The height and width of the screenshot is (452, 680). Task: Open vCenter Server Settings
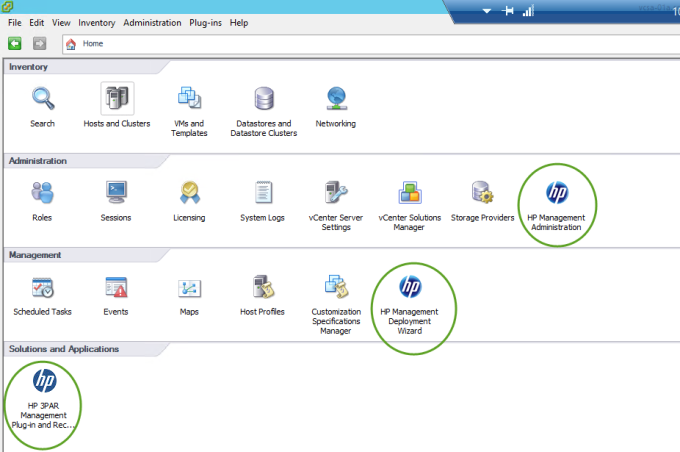[336, 193]
